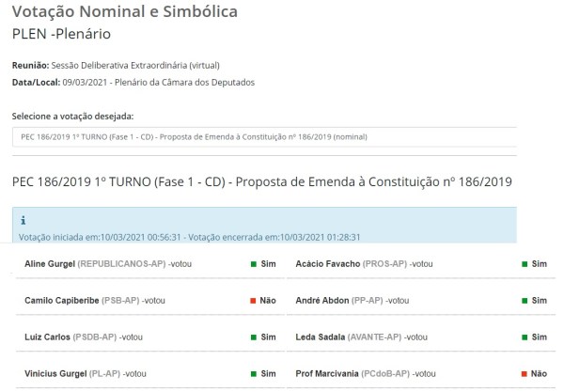Click green square beside Vinicius Gurgel's vote
The height and width of the screenshot is (392, 564).
click(x=253, y=373)
